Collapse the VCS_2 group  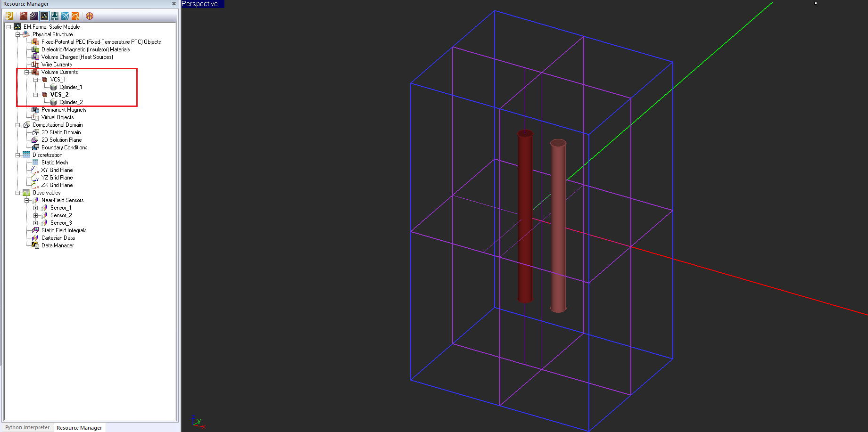coord(36,95)
